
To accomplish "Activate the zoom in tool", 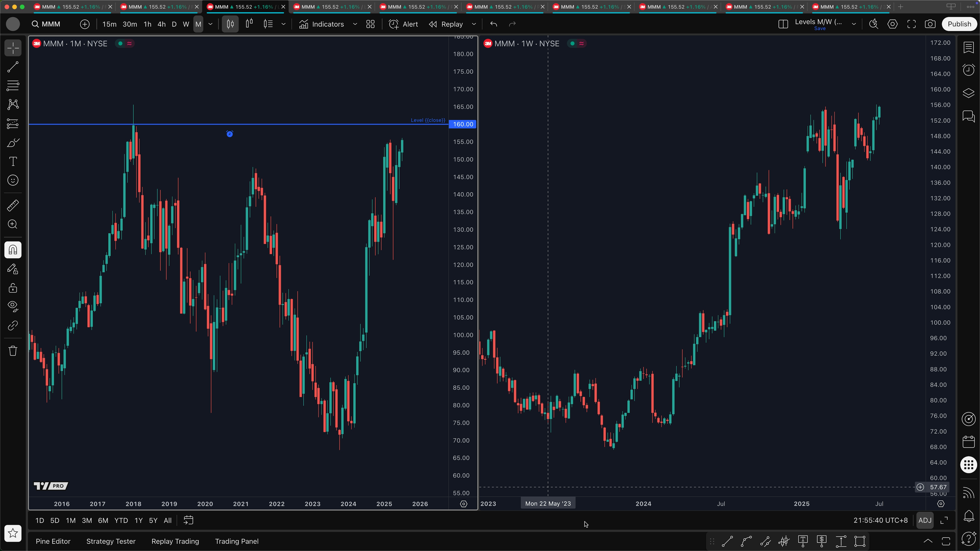I will tap(13, 224).
